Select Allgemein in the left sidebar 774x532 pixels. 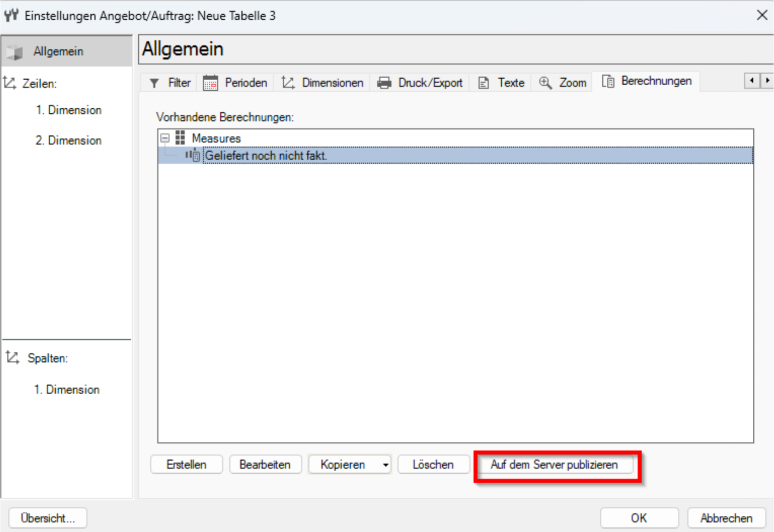click(66, 51)
